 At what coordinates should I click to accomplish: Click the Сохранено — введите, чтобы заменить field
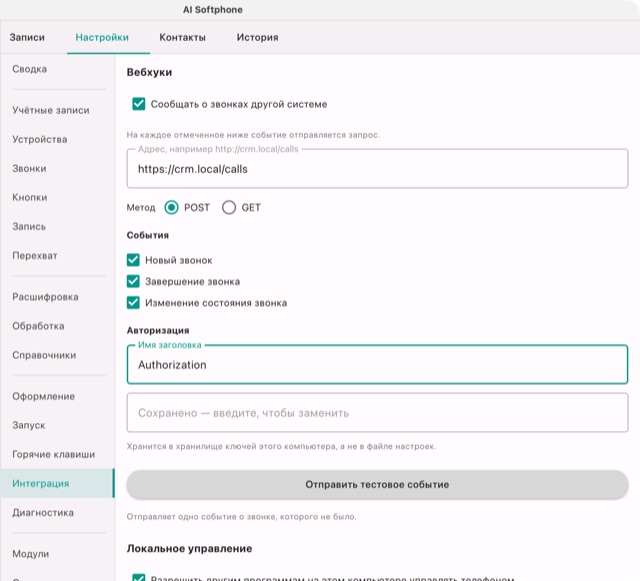377,413
